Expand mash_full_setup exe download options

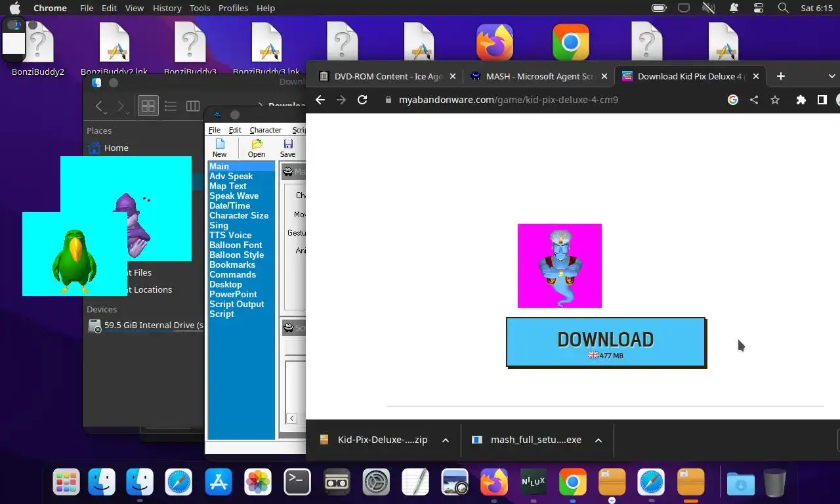(598, 440)
